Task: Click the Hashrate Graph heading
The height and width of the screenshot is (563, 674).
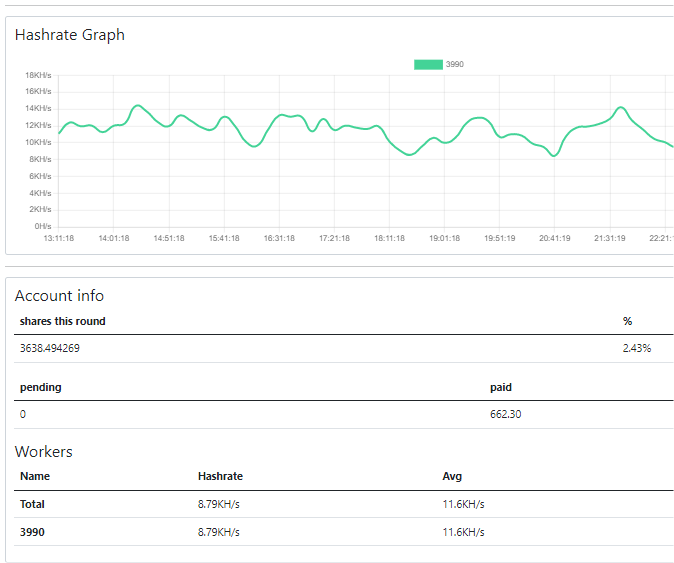Action: 70,35
